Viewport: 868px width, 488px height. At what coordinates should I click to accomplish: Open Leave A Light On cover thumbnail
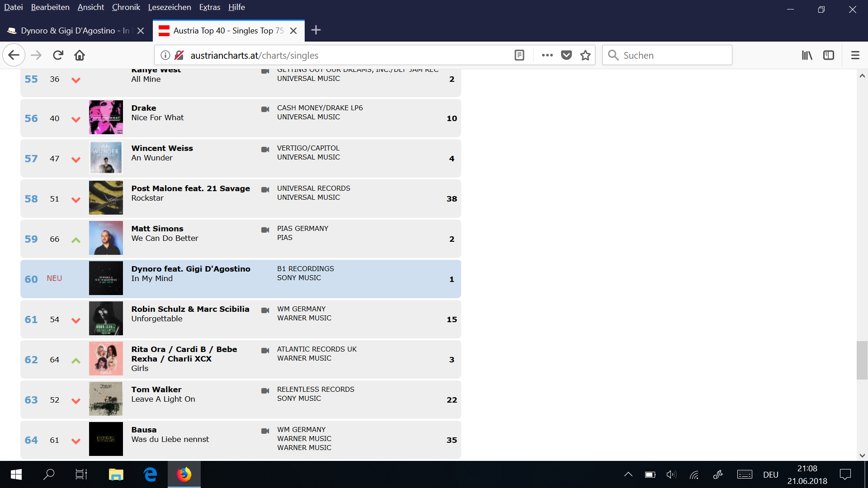click(x=106, y=399)
